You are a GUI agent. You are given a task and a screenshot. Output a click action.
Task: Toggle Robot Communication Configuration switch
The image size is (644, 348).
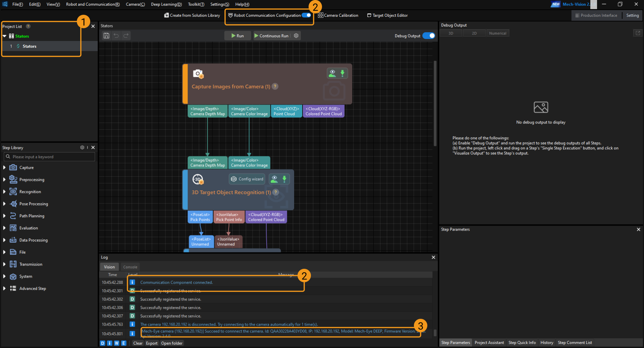click(x=306, y=15)
